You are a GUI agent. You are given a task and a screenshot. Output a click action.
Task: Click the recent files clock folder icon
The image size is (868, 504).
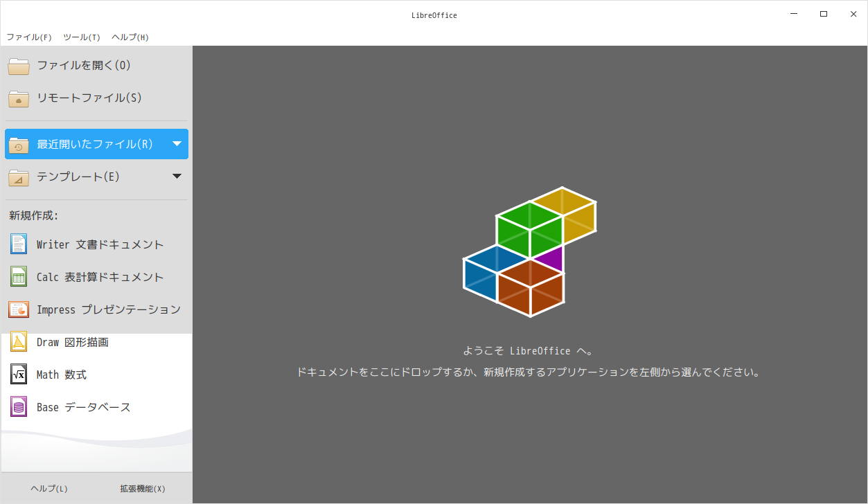pos(19,145)
